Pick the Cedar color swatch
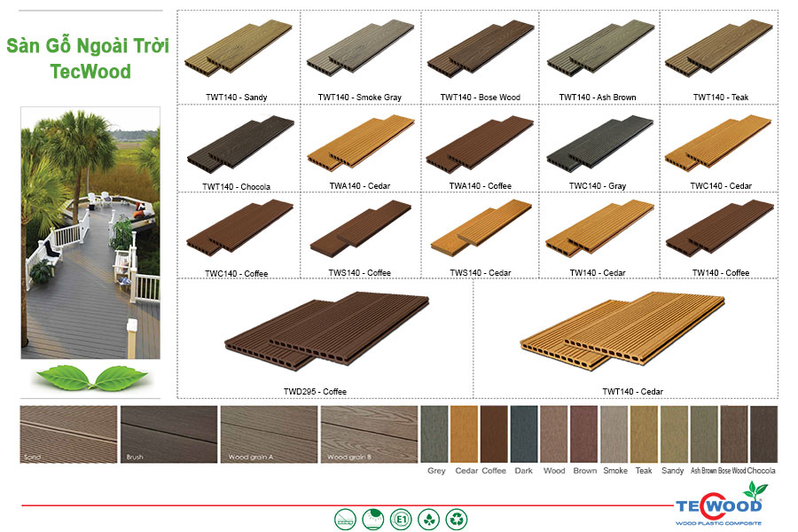798x532 pixels. (x=464, y=434)
